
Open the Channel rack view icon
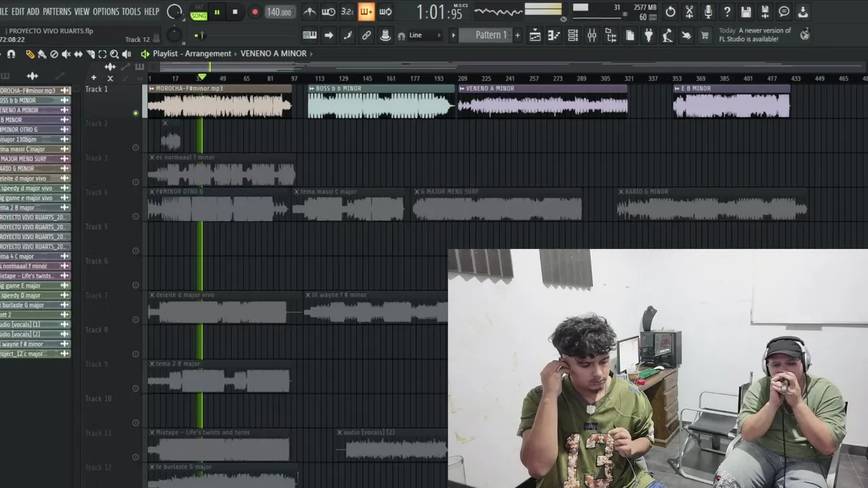573,35
